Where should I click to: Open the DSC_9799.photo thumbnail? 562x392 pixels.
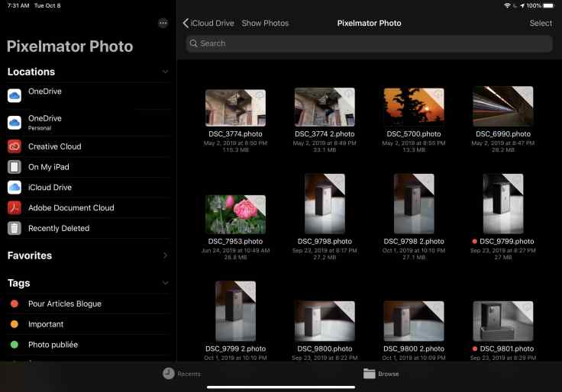pos(503,204)
